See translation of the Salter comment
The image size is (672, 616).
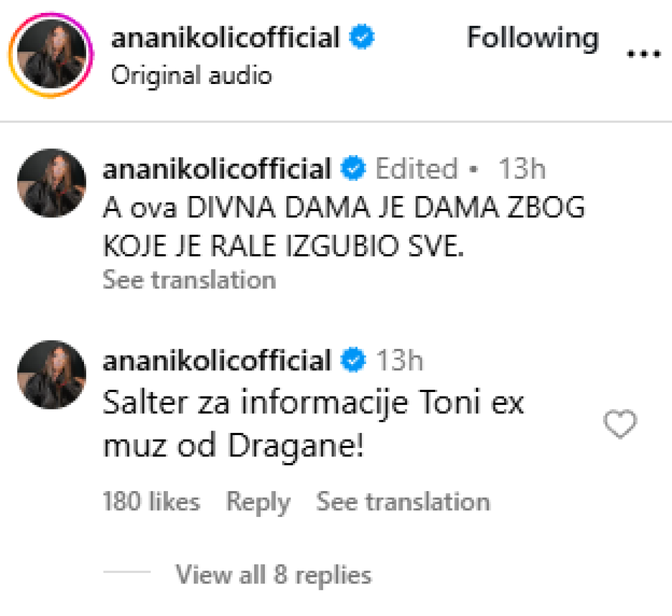[403, 502]
